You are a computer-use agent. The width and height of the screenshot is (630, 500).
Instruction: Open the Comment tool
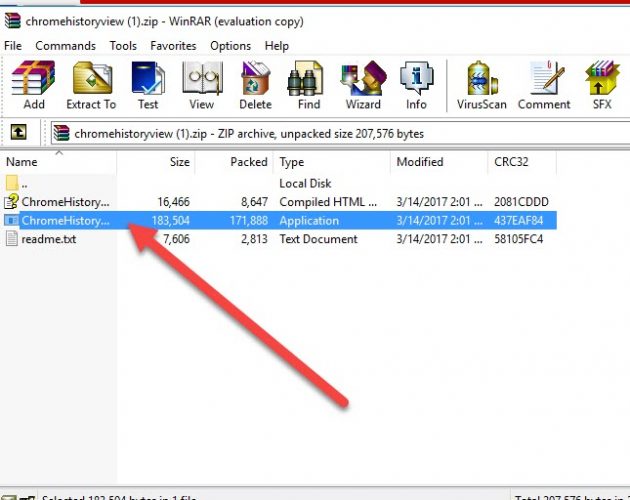544,85
